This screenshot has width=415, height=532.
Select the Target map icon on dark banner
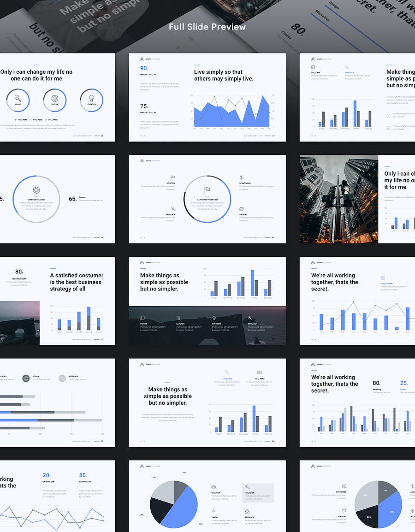(142, 318)
